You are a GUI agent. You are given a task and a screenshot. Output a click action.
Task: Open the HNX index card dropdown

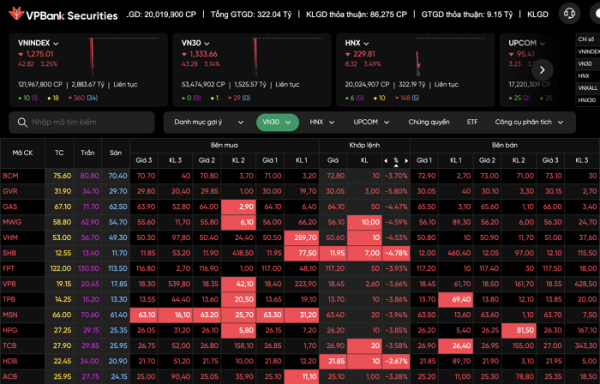[366, 44]
